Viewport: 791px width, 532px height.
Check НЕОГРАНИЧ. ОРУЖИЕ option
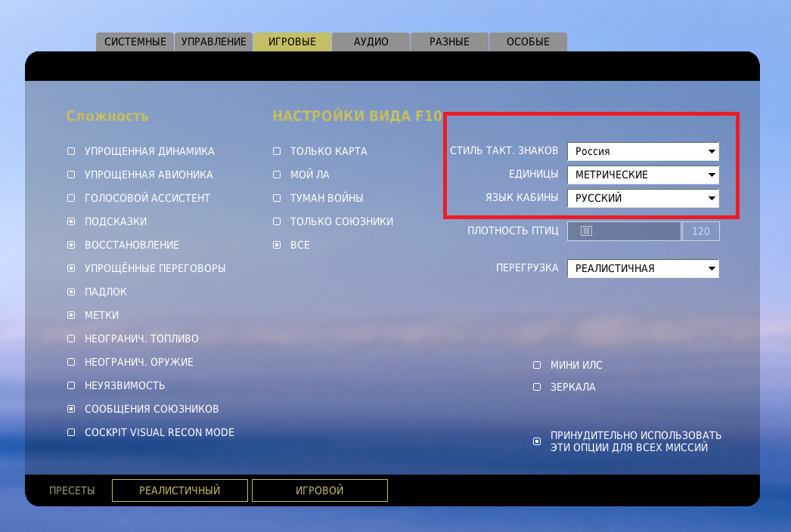(71, 362)
